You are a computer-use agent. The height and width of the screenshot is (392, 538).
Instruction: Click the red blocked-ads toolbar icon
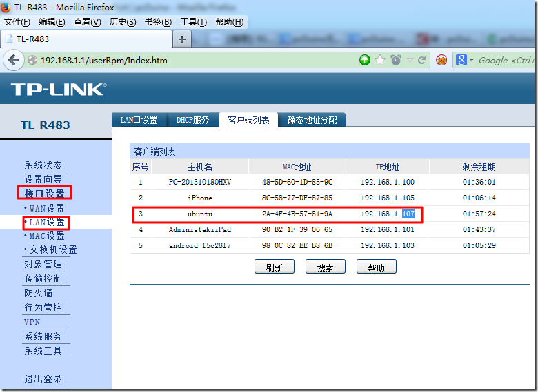tap(441, 61)
